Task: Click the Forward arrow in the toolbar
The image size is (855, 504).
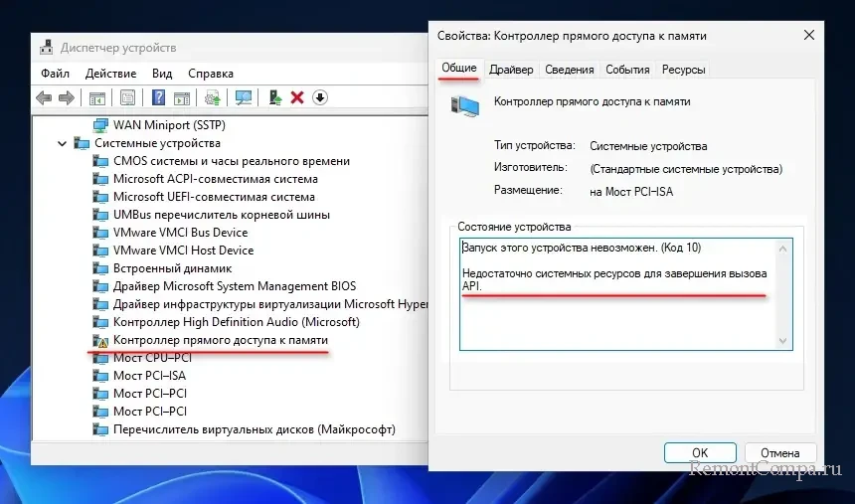Action: click(67, 97)
